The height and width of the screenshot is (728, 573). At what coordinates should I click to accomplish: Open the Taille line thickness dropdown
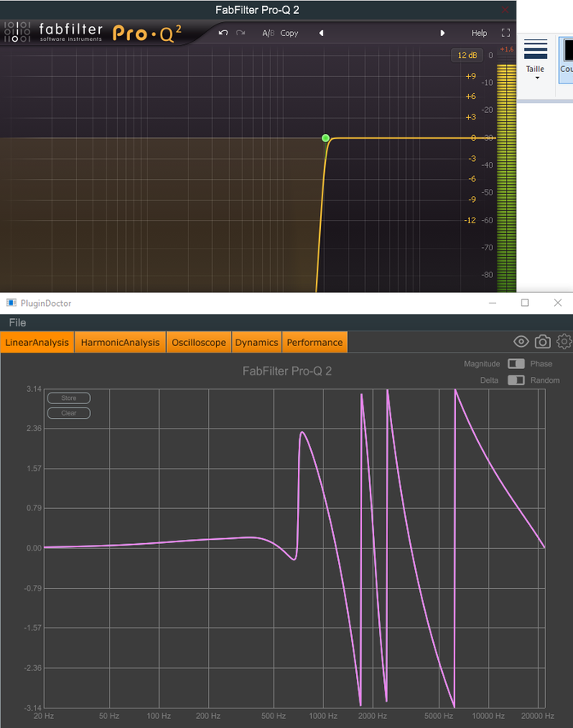[x=535, y=59]
